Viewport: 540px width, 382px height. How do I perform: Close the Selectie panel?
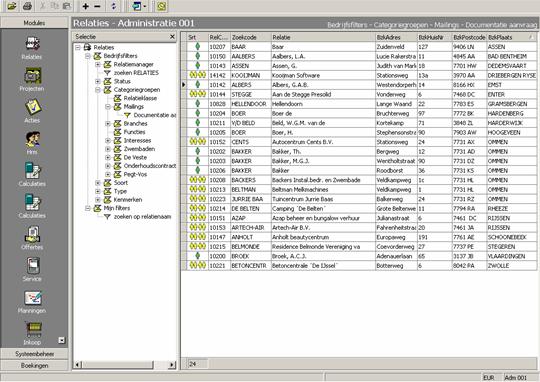[x=172, y=37]
